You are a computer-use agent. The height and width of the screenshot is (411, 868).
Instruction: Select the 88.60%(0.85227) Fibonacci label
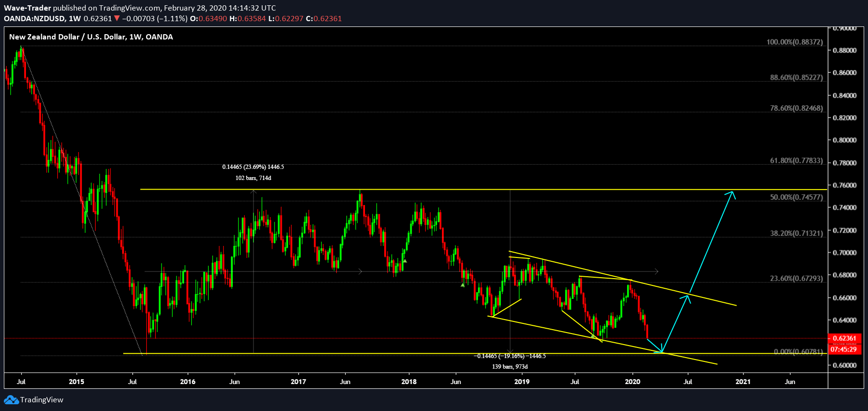[x=796, y=77]
